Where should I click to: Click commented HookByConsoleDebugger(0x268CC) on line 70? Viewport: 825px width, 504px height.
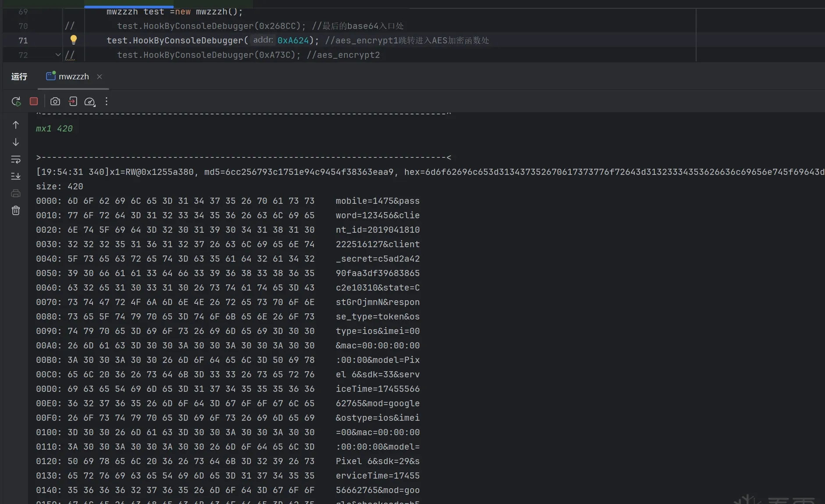(211, 26)
